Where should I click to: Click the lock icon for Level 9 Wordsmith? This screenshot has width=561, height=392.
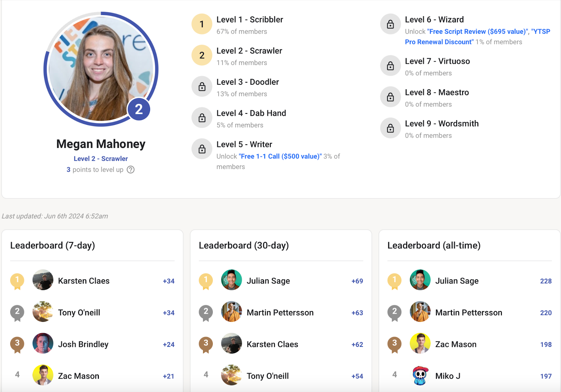390,128
